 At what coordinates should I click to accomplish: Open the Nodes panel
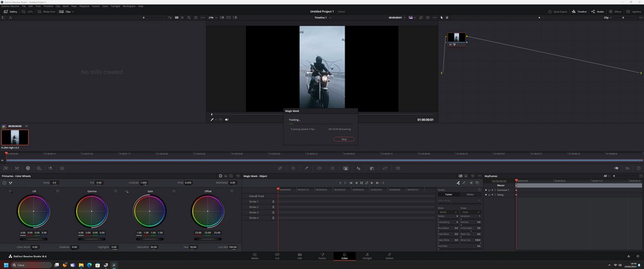(597, 12)
